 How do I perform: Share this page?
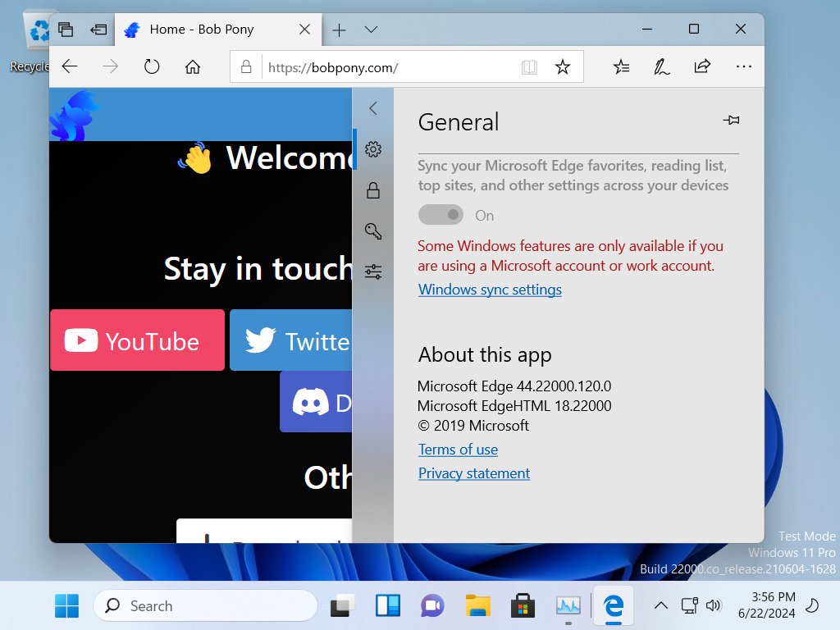[702, 66]
